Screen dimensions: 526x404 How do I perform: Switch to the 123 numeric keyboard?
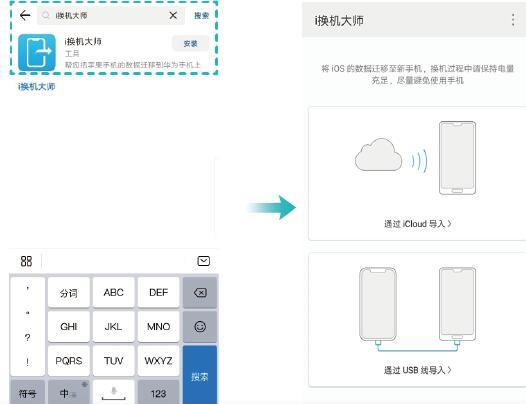(158, 392)
